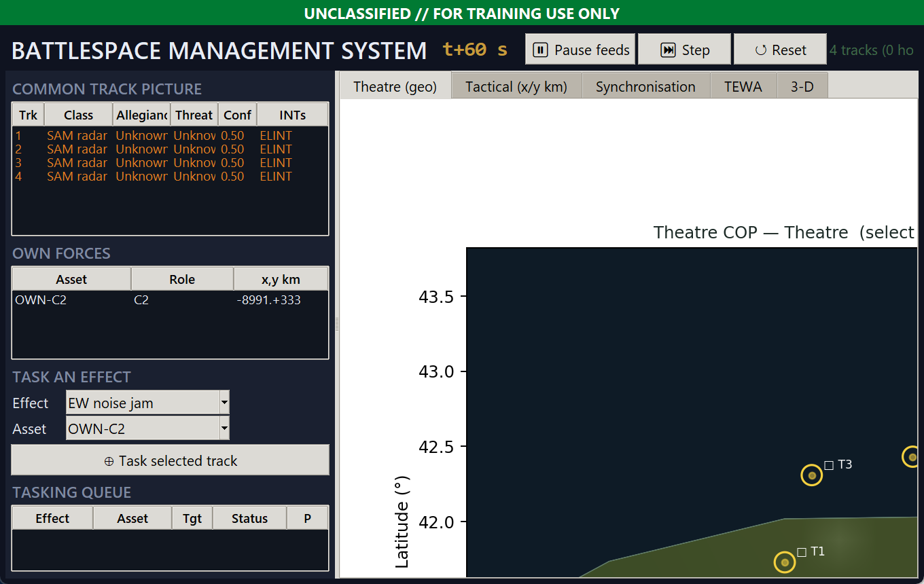Select the EW noise jam combo box

pyautogui.click(x=147, y=403)
